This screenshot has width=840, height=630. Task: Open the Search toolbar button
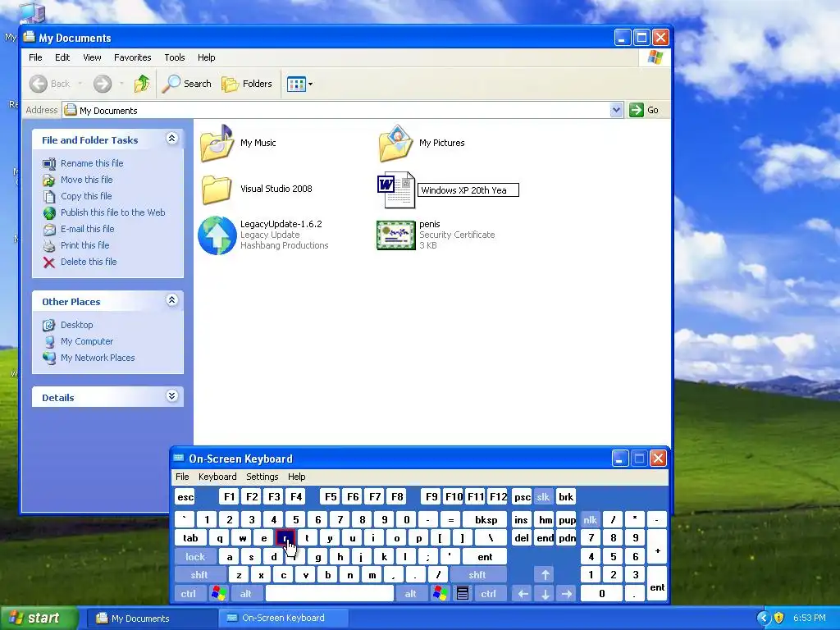[x=186, y=84]
